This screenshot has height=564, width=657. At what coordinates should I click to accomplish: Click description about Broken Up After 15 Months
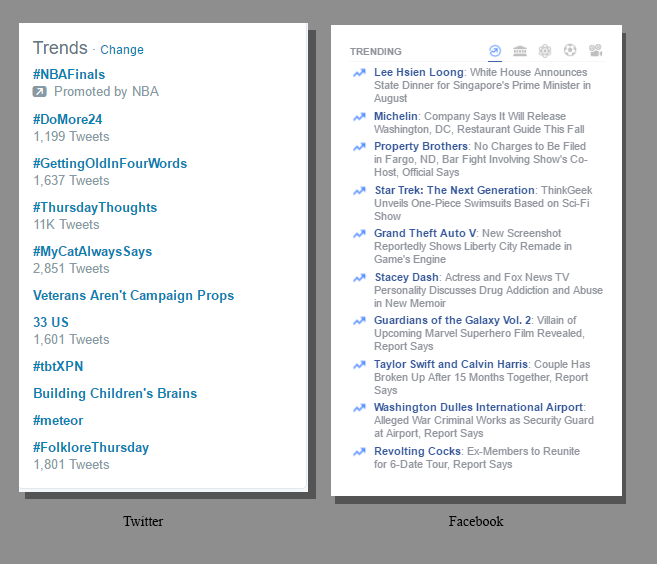coord(482,377)
